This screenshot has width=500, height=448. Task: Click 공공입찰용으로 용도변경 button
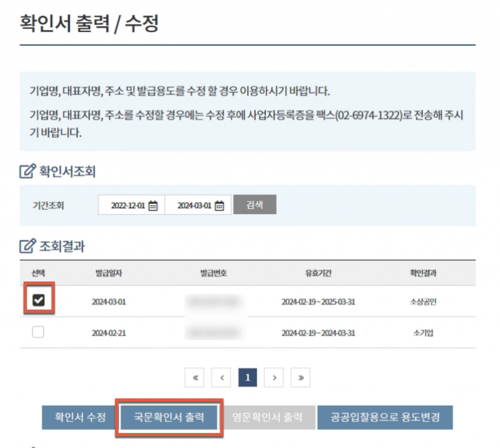coord(385,417)
